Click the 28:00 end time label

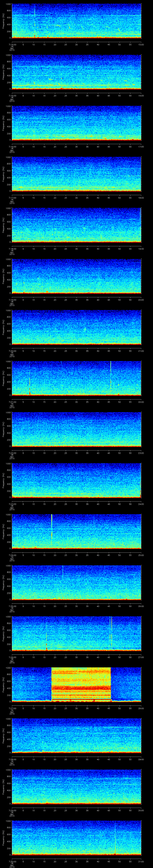pyautogui.click(x=141, y=708)
